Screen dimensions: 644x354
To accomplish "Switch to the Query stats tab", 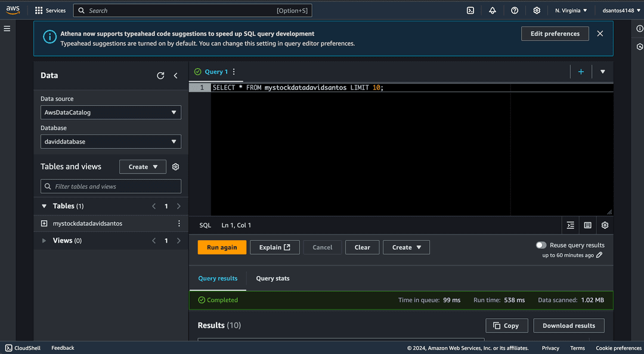I will coord(273,278).
